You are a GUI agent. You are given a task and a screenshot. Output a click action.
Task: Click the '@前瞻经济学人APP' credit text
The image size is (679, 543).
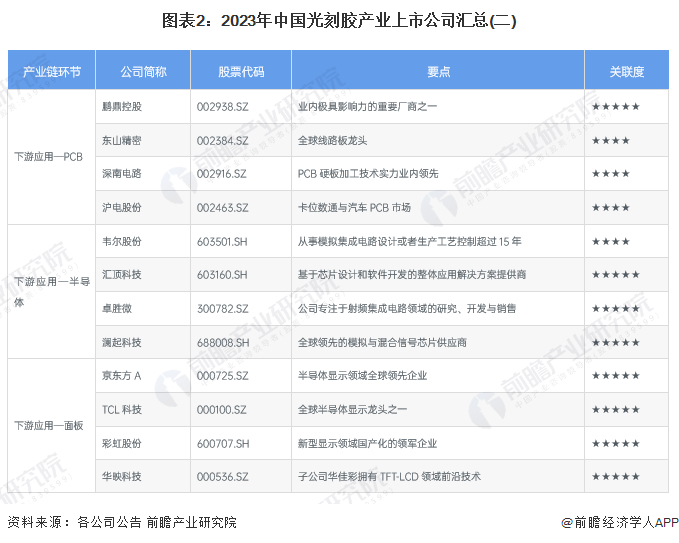[620, 523]
